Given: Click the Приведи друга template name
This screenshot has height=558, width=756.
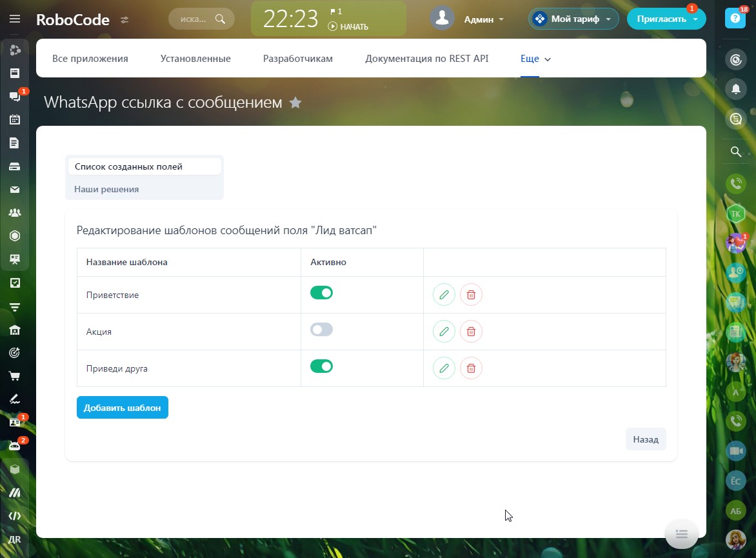Looking at the screenshot, I should tap(117, 368).
